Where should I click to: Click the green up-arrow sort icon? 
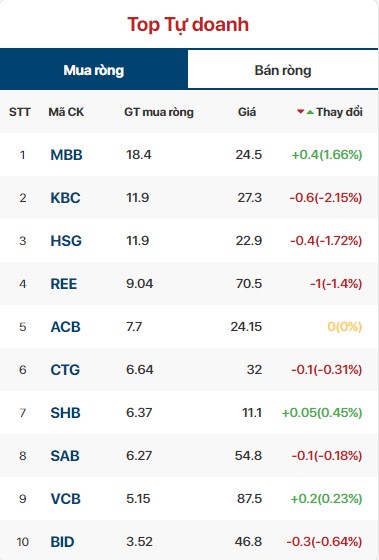point(310,112)
